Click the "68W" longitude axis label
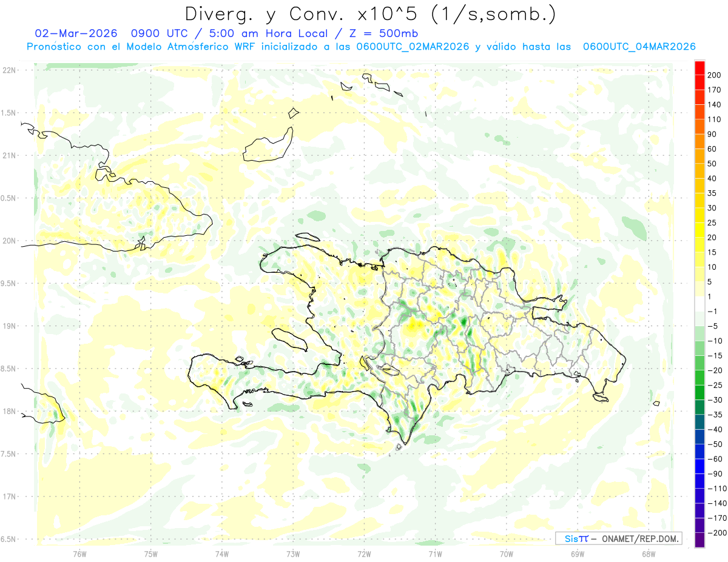The height and width of the screenshot is (562, 728). (649, 554)
